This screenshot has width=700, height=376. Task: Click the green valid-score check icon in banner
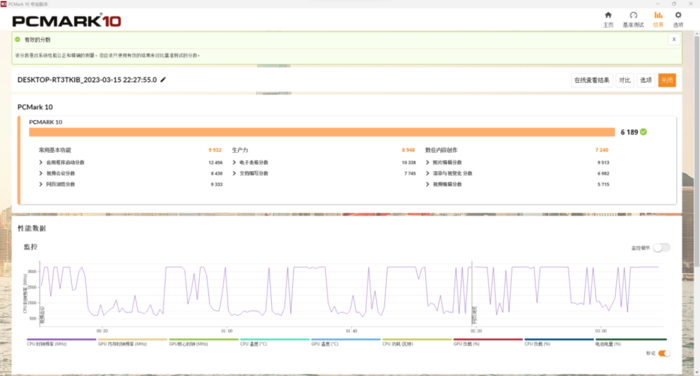17,39
